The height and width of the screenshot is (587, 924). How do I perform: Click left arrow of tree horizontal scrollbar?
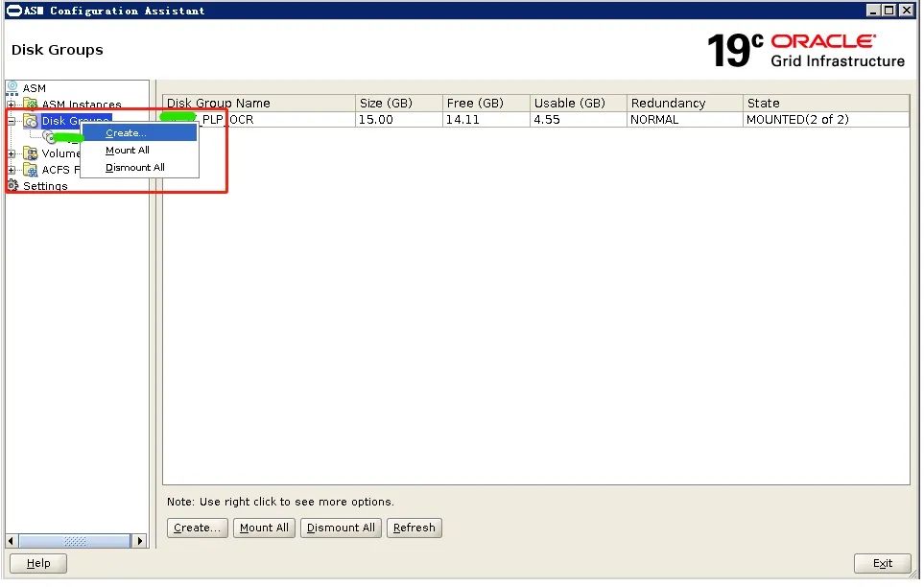coord(12,541)
